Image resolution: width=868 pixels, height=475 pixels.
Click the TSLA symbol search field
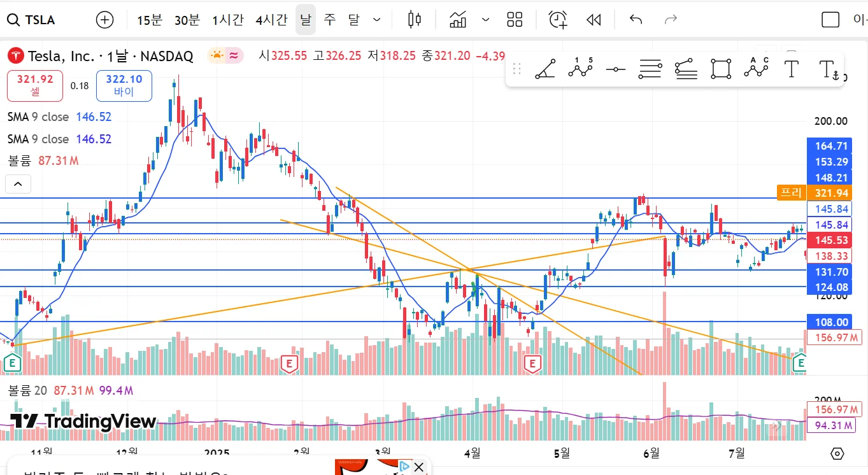(x=39, y=20)
